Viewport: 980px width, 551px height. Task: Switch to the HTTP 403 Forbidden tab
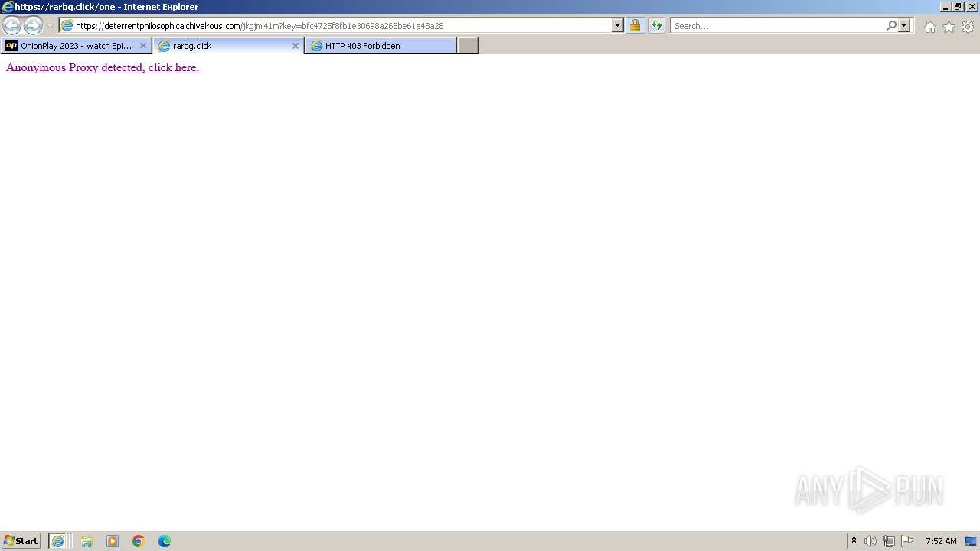(381, 46)
